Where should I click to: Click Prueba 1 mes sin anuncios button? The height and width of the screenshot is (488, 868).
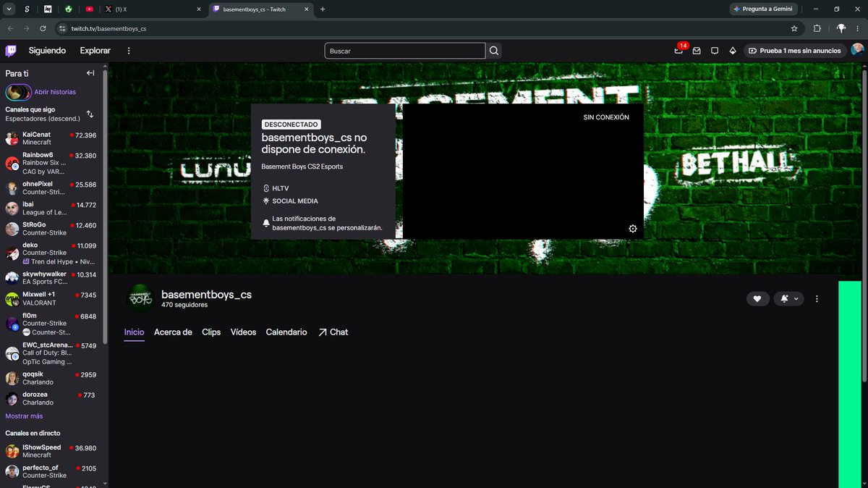794,51
